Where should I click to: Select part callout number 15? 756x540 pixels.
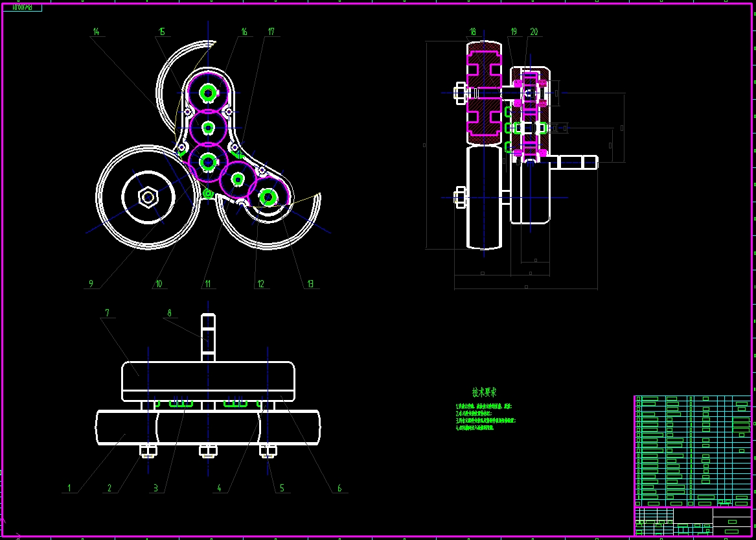(x=162, y=32)
